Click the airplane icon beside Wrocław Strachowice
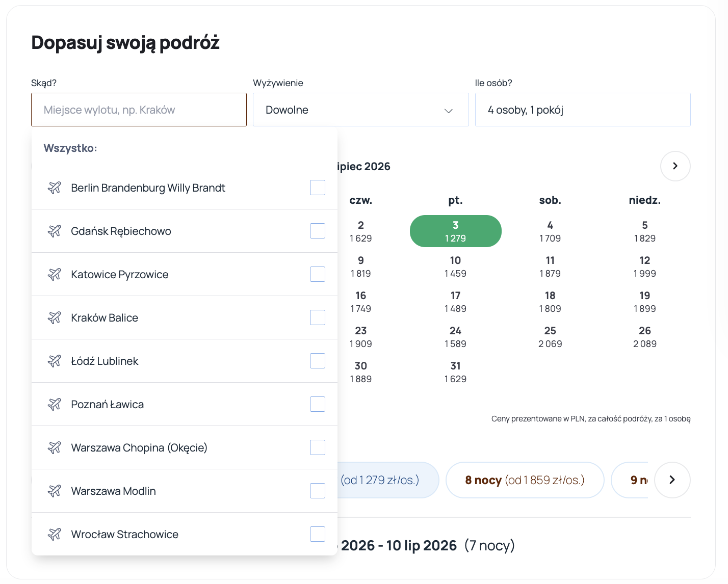 tap(55, 534)
